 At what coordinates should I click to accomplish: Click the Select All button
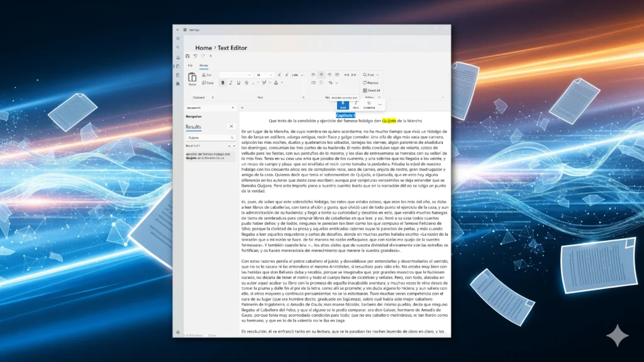372,90
